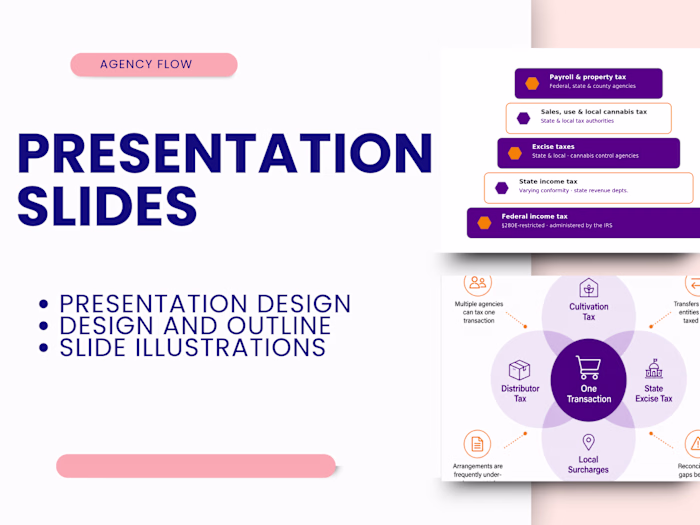Click the Distributor Tax box icon
The image size is (700, 525).
pyautogui.click(x=519, y=370)
